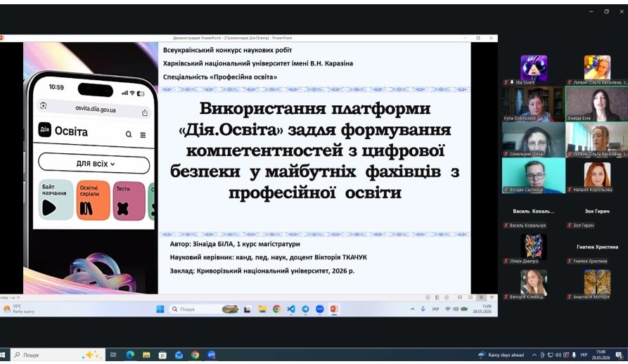
Task: Expand the для всіх dropdown on phone mockup
Action: coord(94,164)
